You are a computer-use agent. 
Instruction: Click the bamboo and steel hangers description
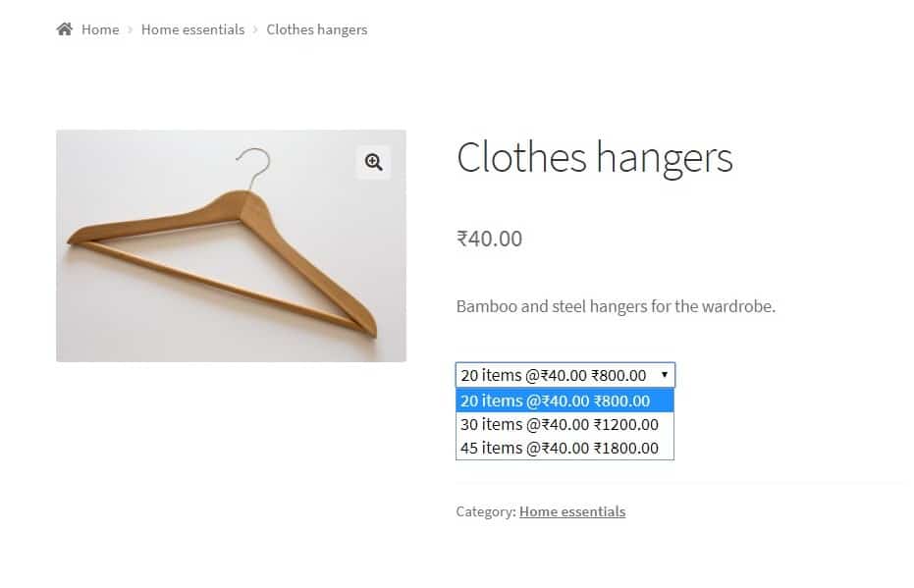(616, 306)
